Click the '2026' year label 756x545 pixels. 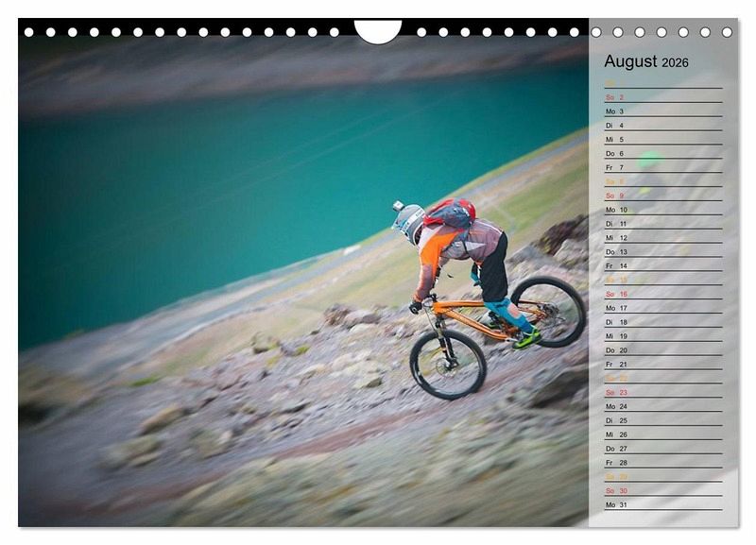[675, 62]
